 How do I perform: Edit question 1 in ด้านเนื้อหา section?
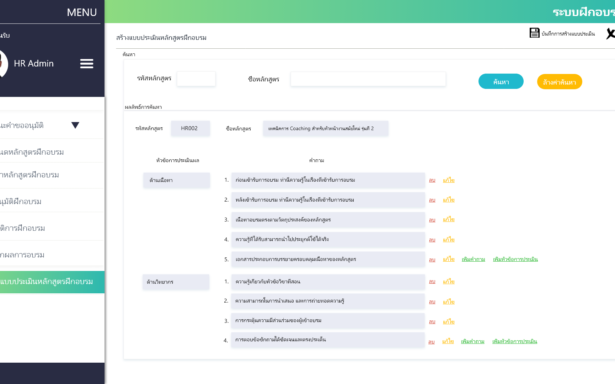[449, 180]
